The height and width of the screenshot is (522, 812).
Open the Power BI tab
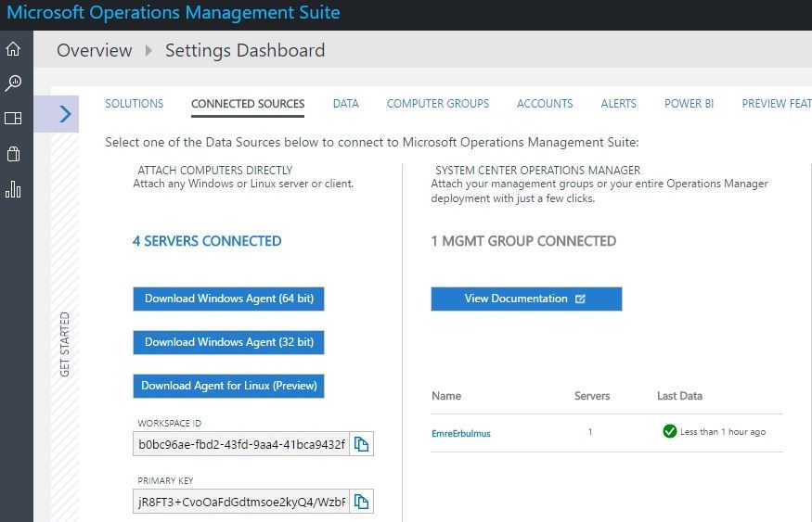[x=689, y=104]
